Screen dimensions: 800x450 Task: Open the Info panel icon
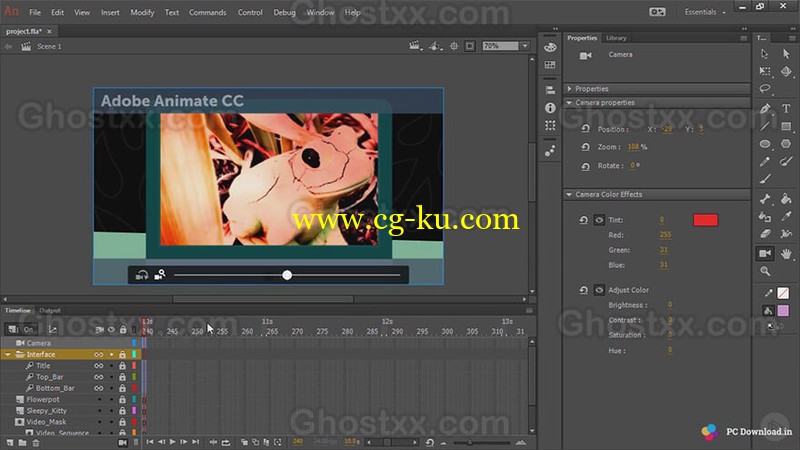(x=550, y=108)
